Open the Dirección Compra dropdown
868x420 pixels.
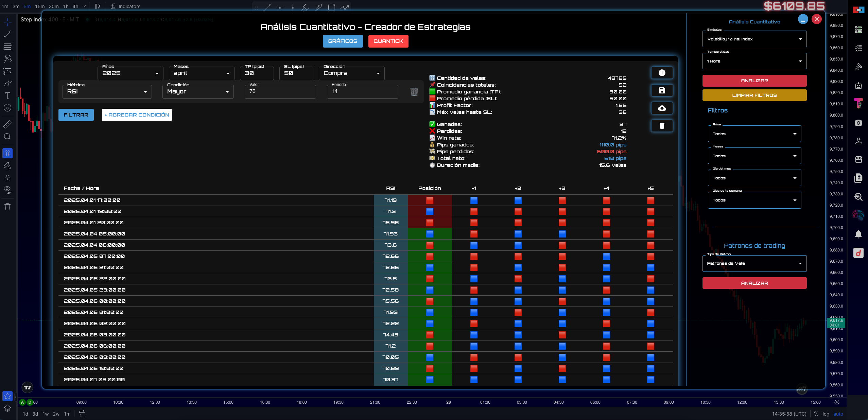coord(352,73)
